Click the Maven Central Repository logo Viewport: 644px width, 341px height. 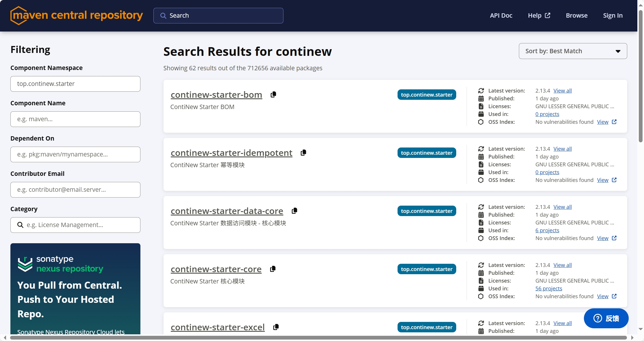point(77,15)
